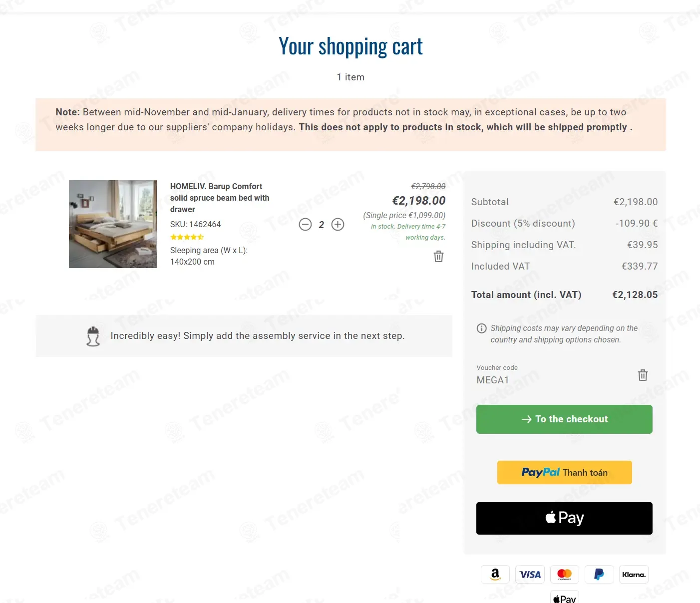The image size is (700, 603).
Task: Select the Mastercard payment icon
Action: pyautogui.click(x=565, y=575)
